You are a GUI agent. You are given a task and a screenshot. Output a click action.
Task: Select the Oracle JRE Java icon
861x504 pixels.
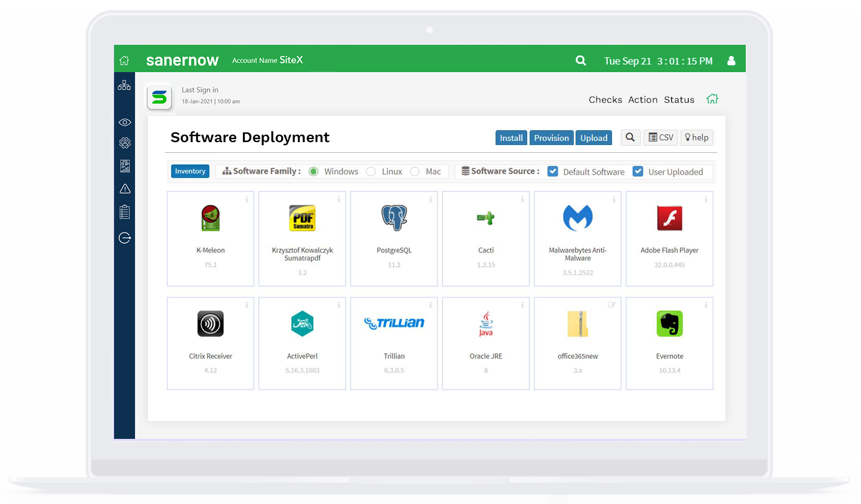486,324
